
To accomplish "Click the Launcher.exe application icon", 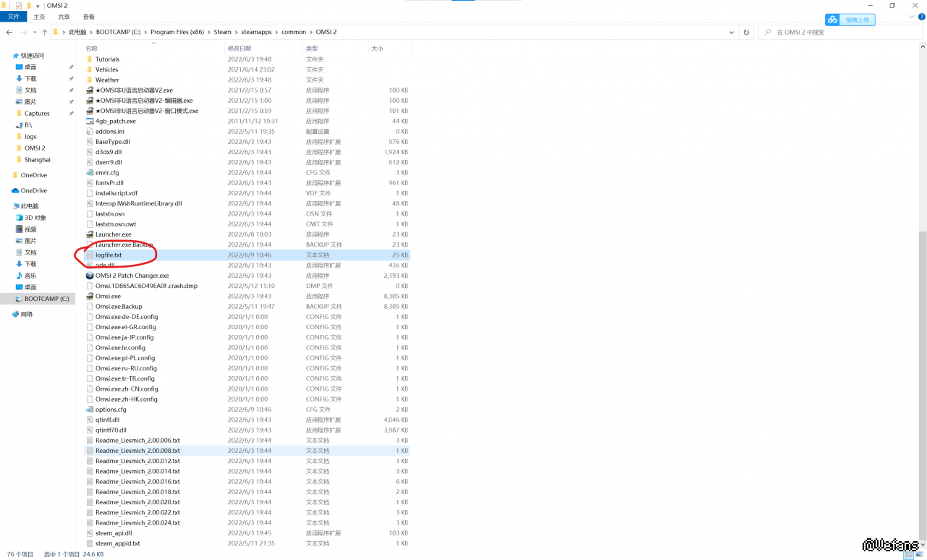I will pos(90,234).
